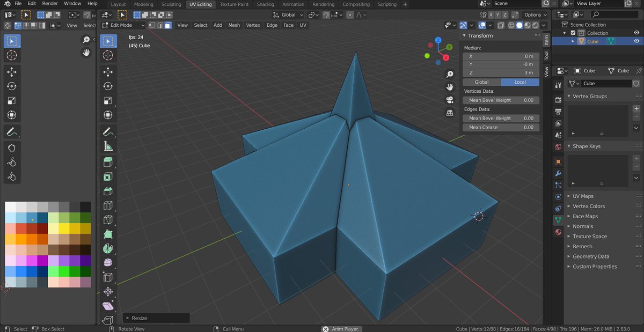Toggle the camera view icon
The height and width of the screenshot is (332, 644).
coord(450,100)
